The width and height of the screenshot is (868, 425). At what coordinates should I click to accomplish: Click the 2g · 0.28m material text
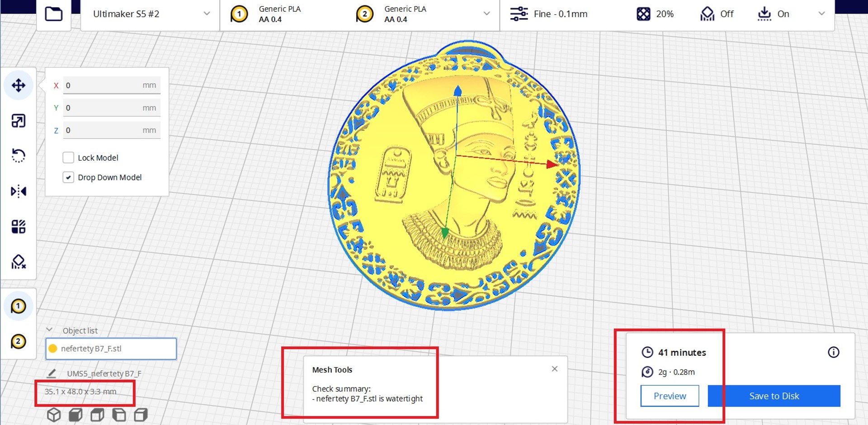click(676, 372)
